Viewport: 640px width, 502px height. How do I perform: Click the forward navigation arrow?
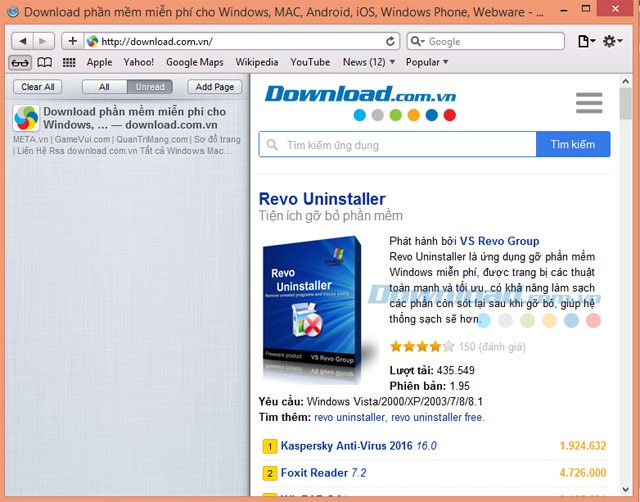coord(45,41)
